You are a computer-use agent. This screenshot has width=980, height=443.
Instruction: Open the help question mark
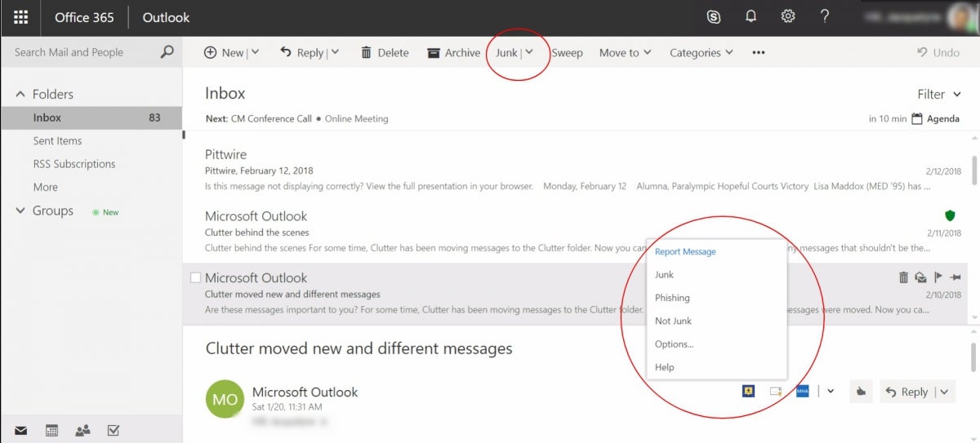pos(825,17)
